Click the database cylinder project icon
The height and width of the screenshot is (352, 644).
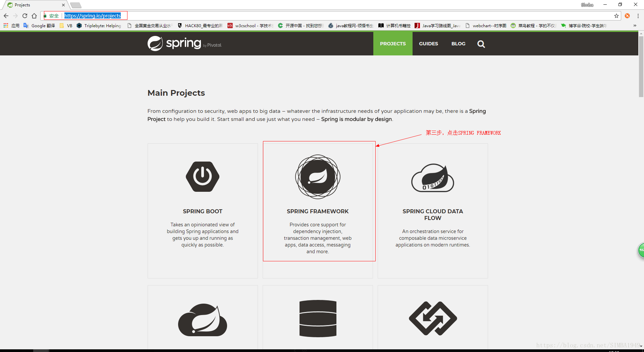[x=318, y=318]
